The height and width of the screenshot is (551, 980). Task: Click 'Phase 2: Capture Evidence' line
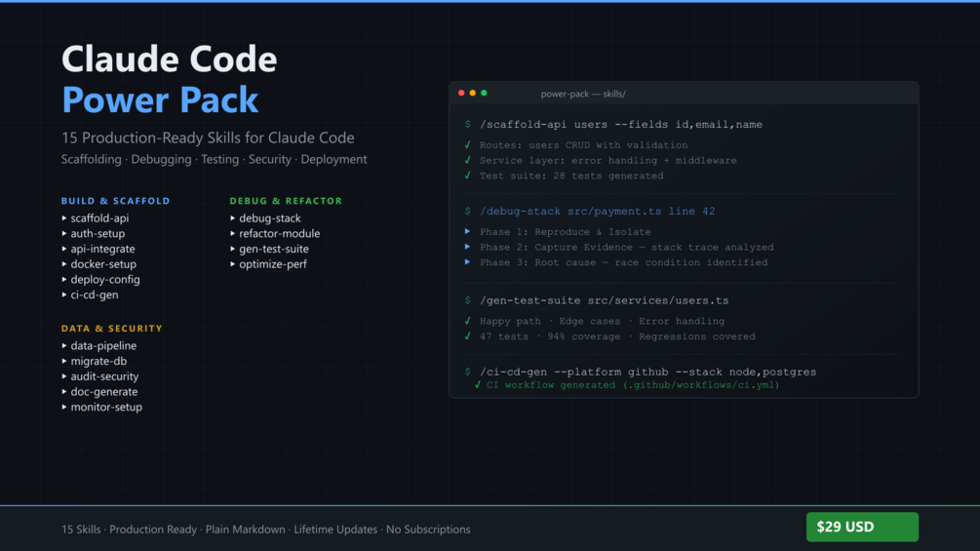click(626, 248)
